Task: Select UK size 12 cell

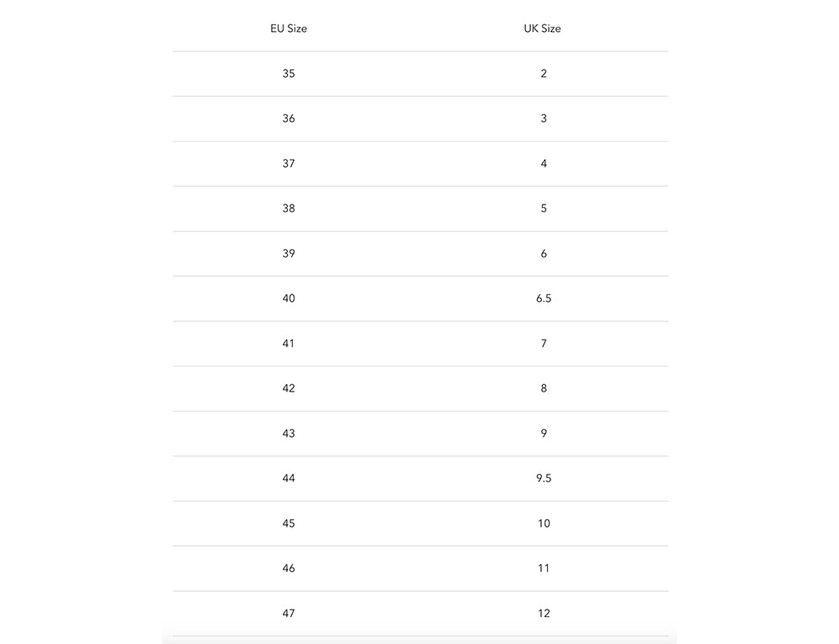Action: 544,613
